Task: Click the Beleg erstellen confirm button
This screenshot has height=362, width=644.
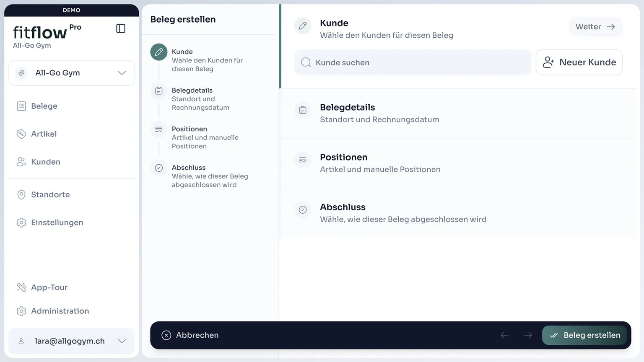Action: coord(584,335)
